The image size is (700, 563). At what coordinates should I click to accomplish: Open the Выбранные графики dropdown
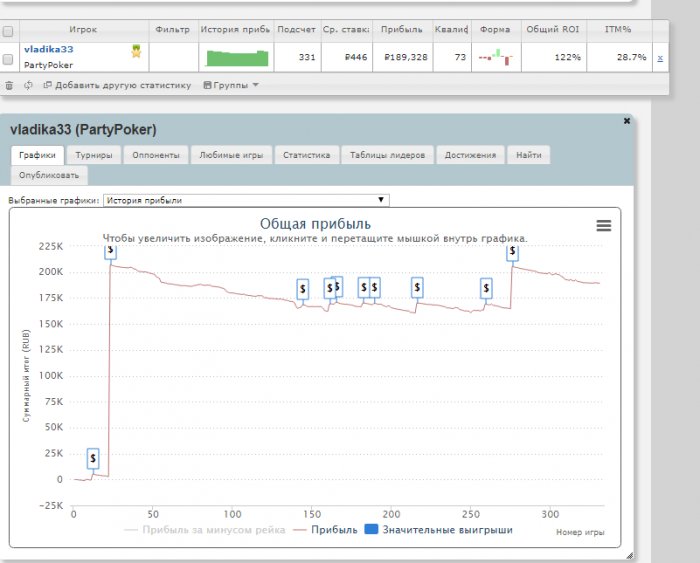[245, 200]
